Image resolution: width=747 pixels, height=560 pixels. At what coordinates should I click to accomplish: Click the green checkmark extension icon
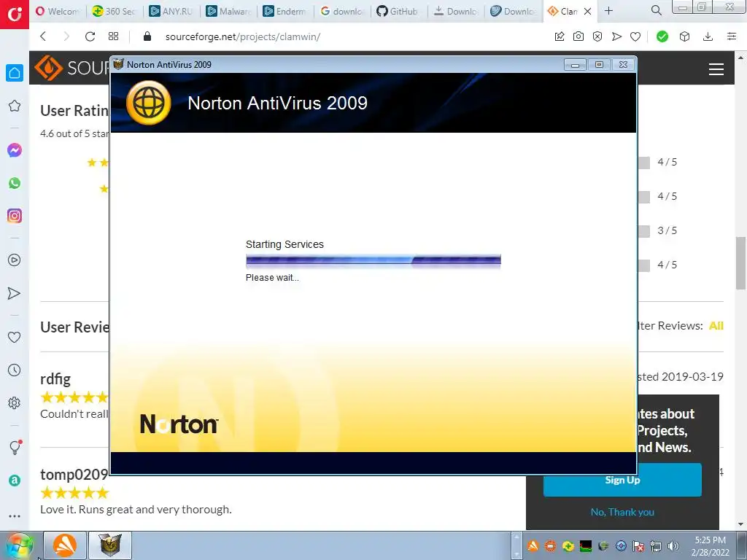(662, 36)
